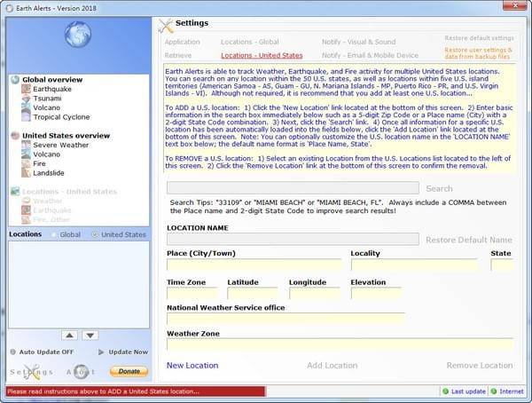
Task: Select the Global locations radio button
Action: [x=54, y=234]
